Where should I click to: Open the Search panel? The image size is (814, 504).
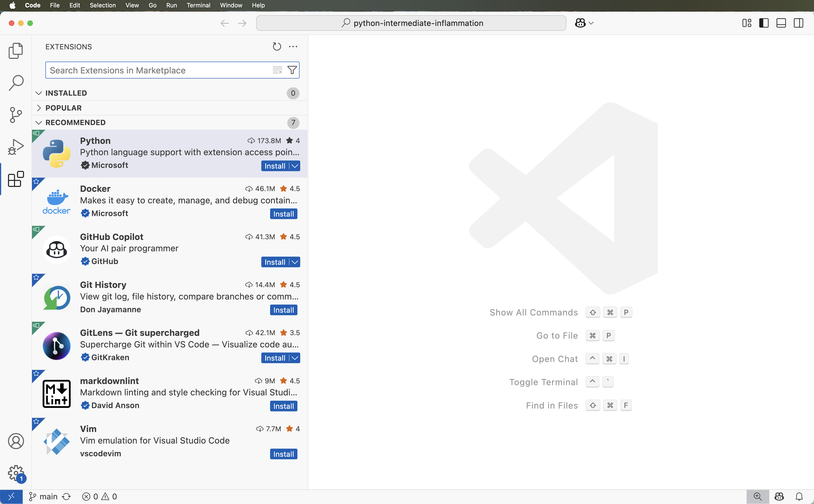pyautogui.click(x=15, y=83)
